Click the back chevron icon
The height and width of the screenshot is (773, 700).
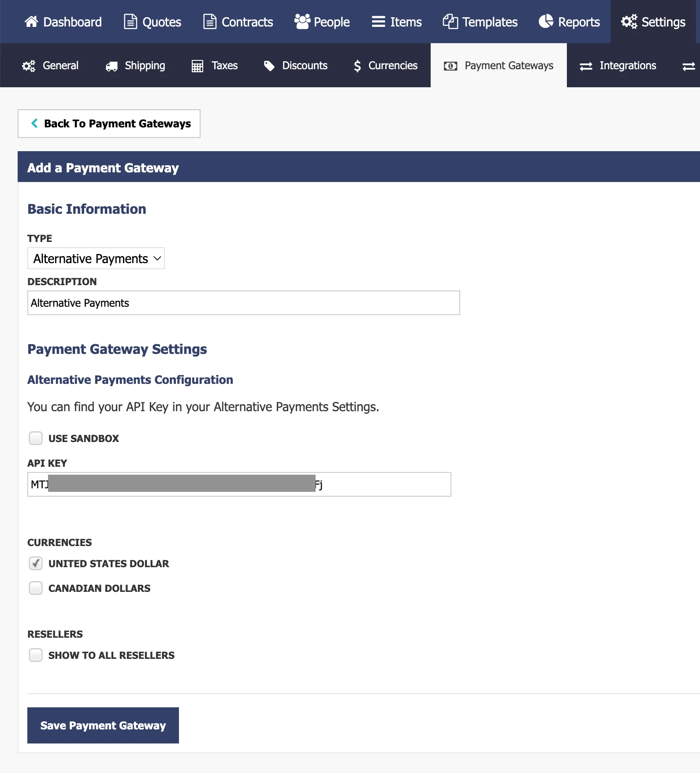(x=34, y=123)
